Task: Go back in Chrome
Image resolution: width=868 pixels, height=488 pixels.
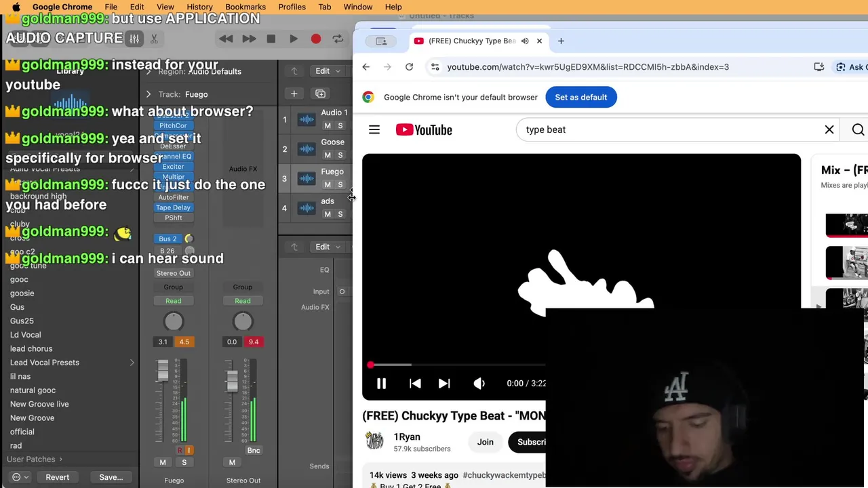Action: (x=366, y=67)
